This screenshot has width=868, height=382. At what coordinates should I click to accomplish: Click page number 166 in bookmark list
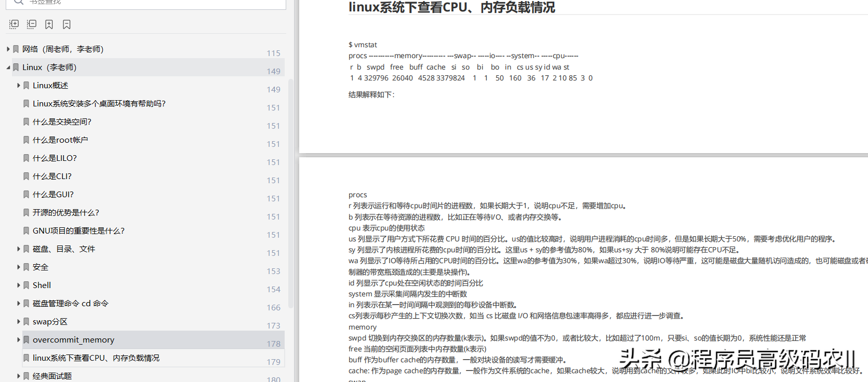[x=274, y=307]
